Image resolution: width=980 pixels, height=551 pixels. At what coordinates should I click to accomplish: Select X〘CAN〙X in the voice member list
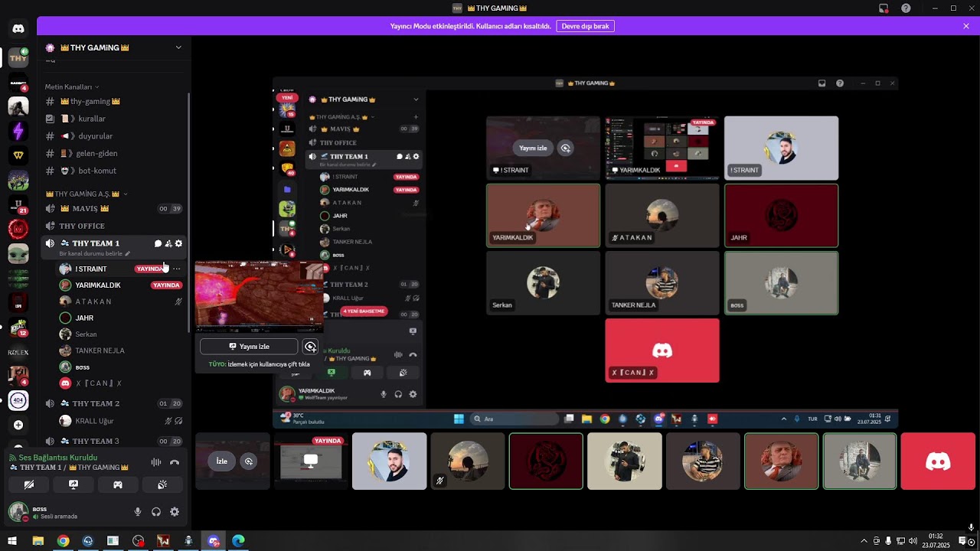pos(120,383)
